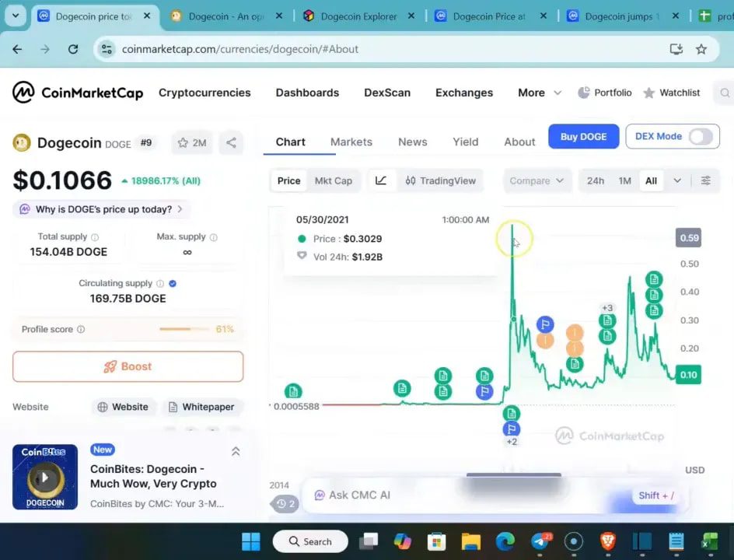Set chart range to All
Screen dimensions: 734x560
click(x=651, y=180)
